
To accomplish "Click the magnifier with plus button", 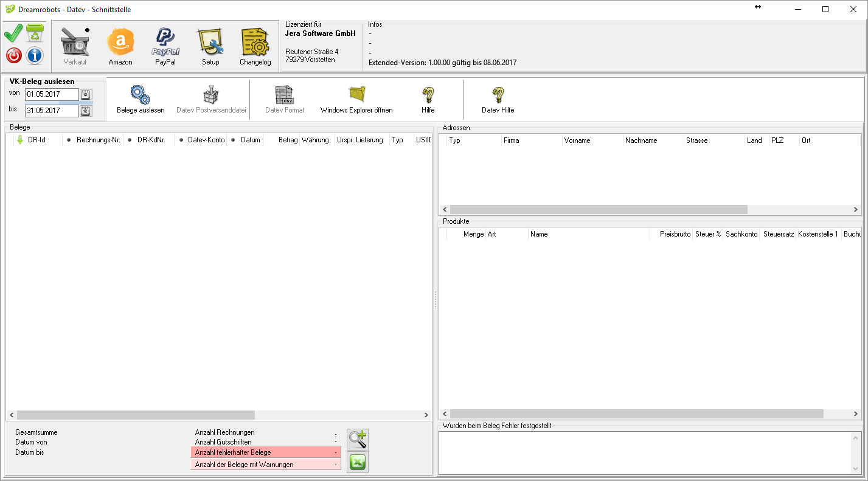I will coord(358,440).
